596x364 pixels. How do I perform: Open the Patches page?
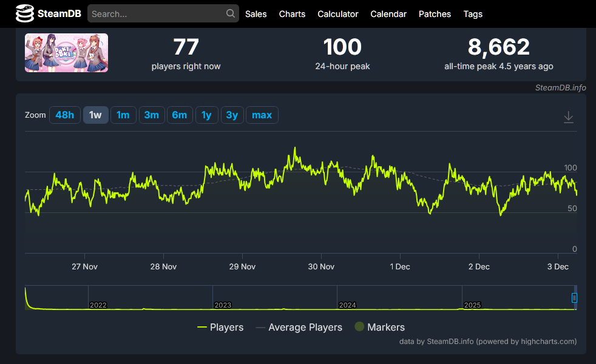click(x=435, y=14)
